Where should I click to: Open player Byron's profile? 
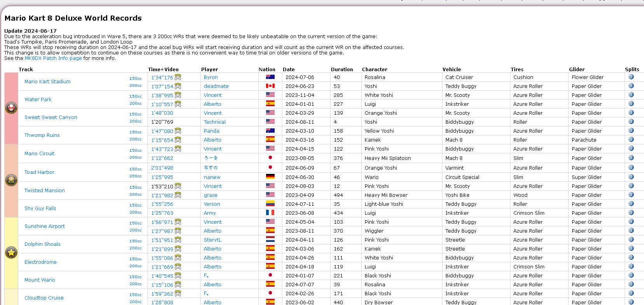click(211, 77)
